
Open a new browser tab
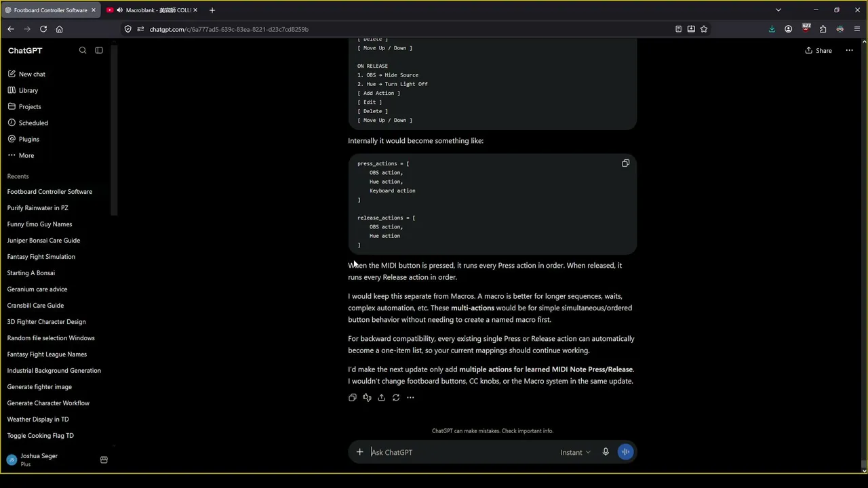point(212,10)
